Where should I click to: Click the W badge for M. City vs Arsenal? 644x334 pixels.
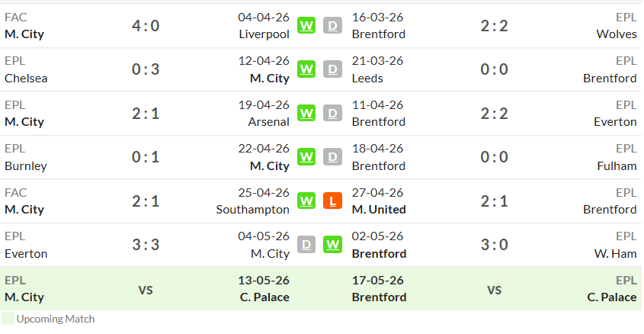306,113
